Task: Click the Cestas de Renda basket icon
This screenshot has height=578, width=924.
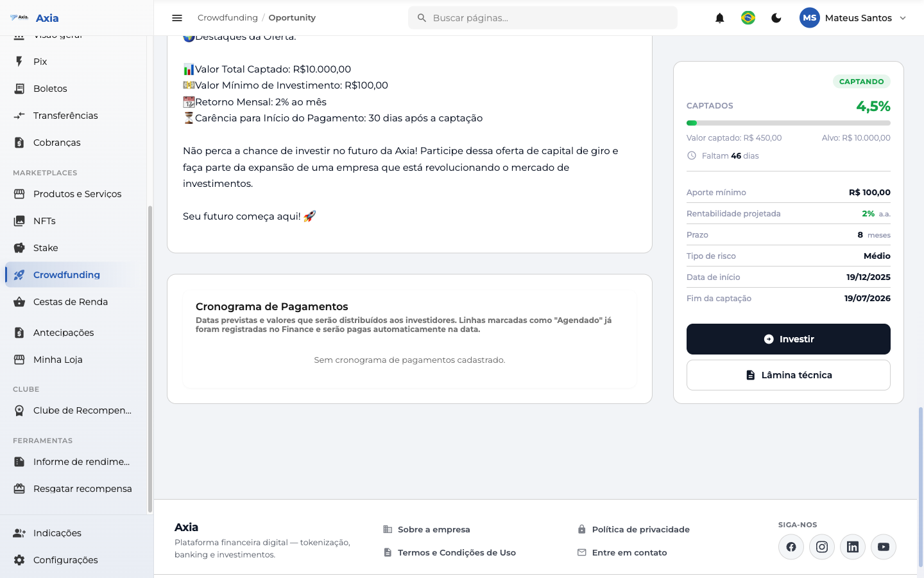Action: point(19,302)
